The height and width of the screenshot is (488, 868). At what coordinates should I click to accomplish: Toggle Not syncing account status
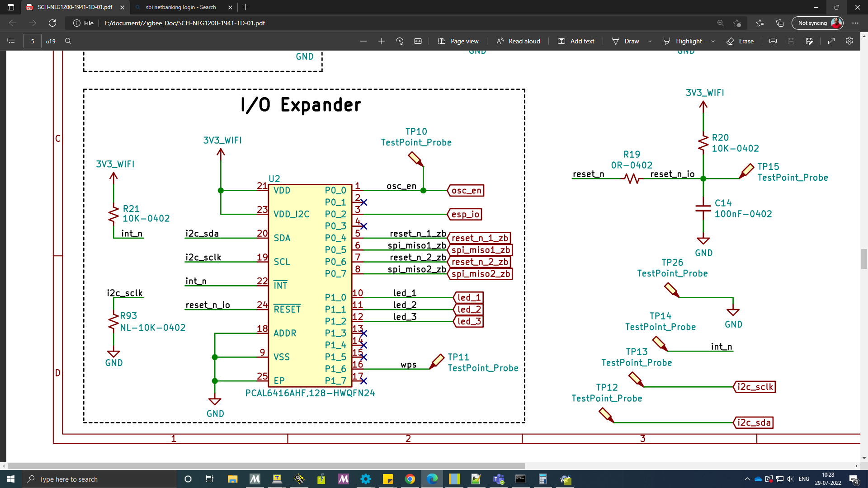pos(817,23)
